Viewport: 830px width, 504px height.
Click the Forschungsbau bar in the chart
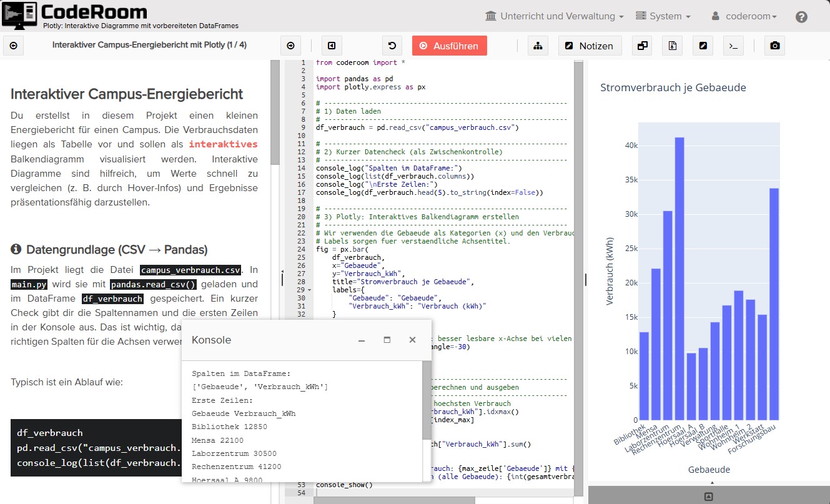pos(774,304)
